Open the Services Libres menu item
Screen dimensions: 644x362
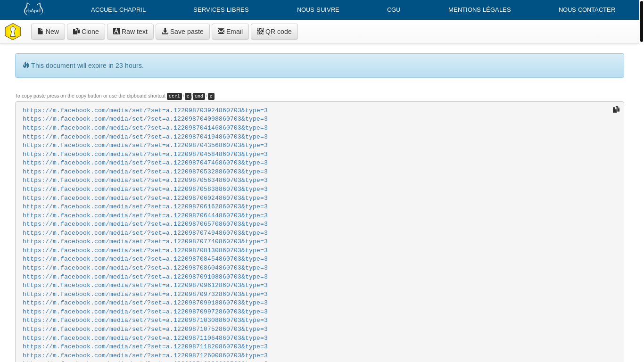(x=221, y=9)
